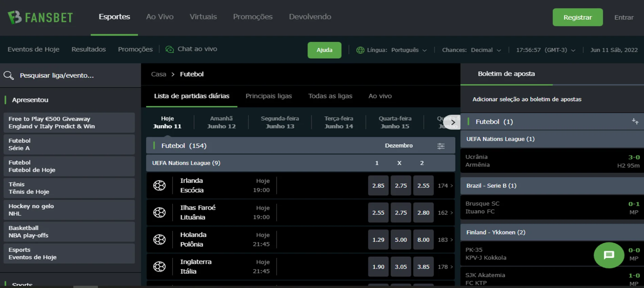644x288 pixels.
Task: Collapse the Futebol (154) header
Action: 301,146
